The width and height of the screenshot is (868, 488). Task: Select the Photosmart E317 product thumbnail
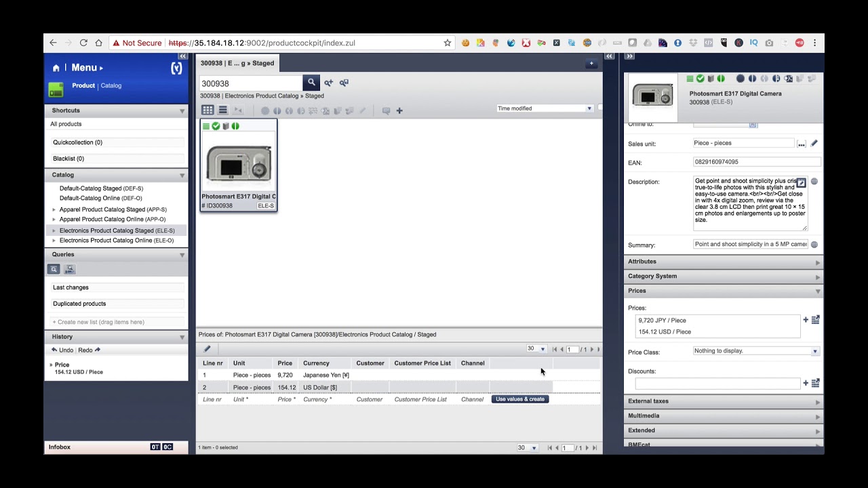tap(239, 165)
